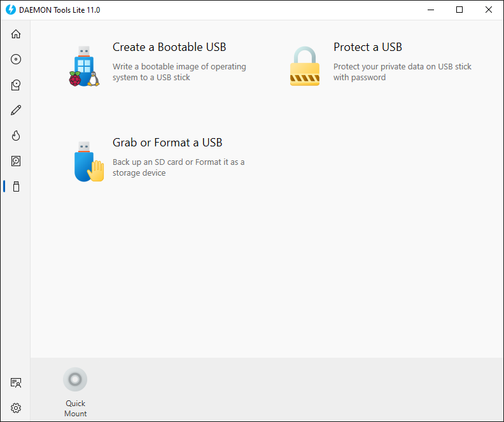504x422 pixels.
Task: Maximize the DAEMON Tools window
Action: tap(459, 10)
